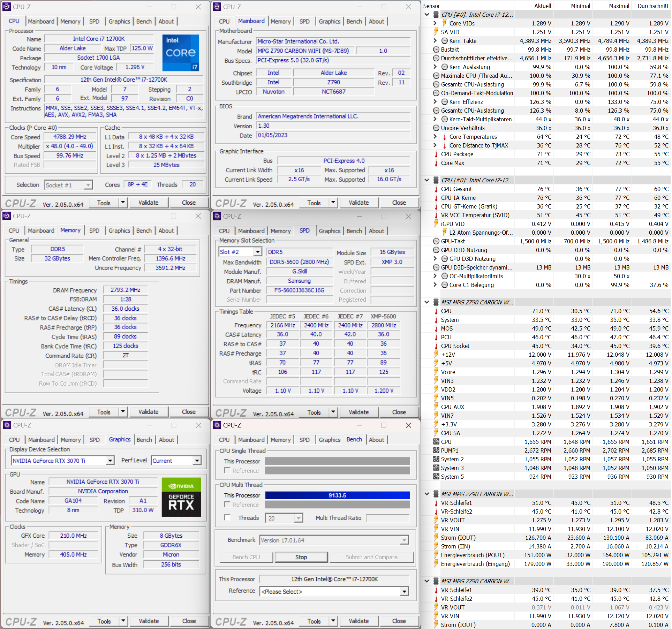
Task: Click the blue multi thread score bar
Action: (x=337, y=495)
